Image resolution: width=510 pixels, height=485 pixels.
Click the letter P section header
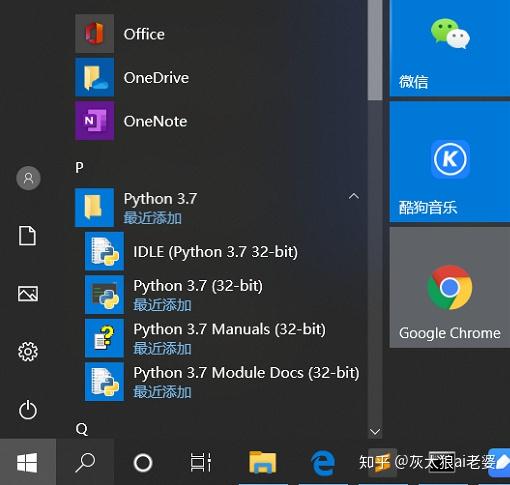79,167
